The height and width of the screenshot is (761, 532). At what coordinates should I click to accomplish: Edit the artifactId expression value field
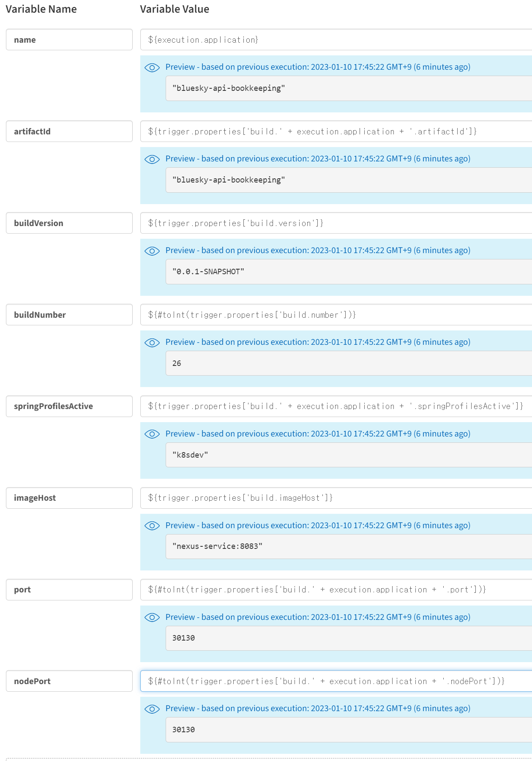(336, 131)
